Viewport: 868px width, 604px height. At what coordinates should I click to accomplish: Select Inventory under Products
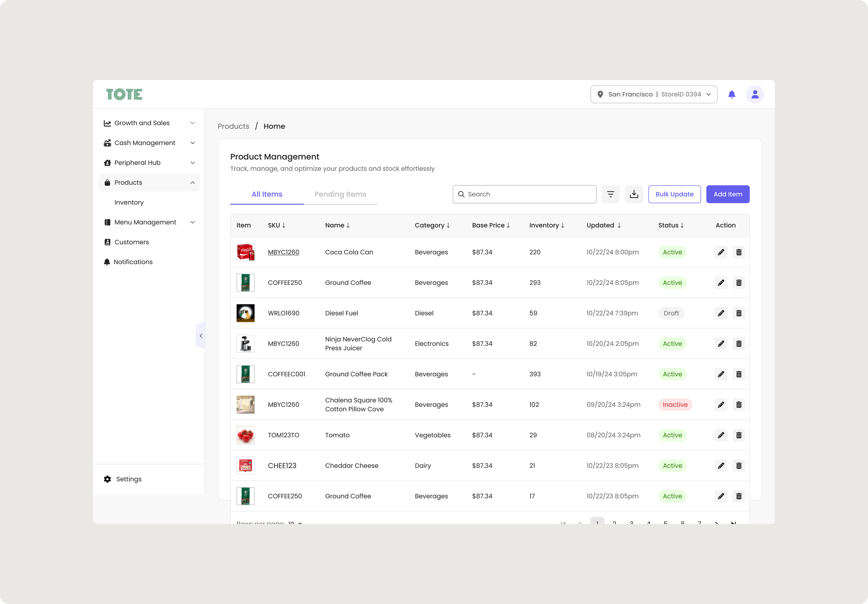point(129,203)
